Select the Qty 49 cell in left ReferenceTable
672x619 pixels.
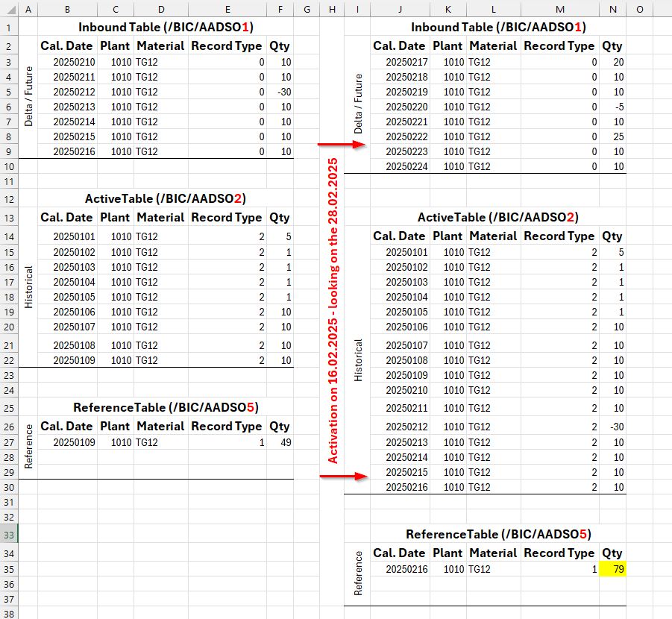pos(280,442)
